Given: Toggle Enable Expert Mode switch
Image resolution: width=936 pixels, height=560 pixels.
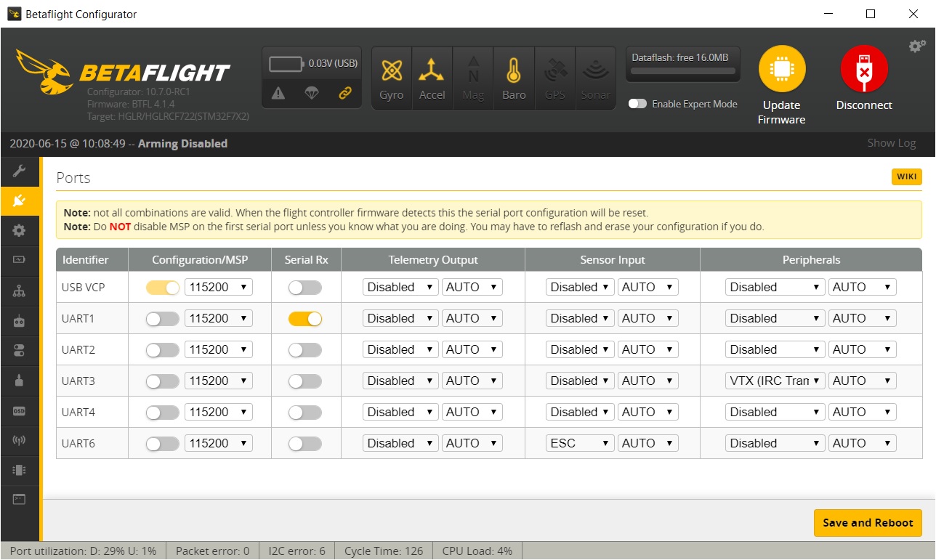Looking at the screenshot, I should pos(637,104).
